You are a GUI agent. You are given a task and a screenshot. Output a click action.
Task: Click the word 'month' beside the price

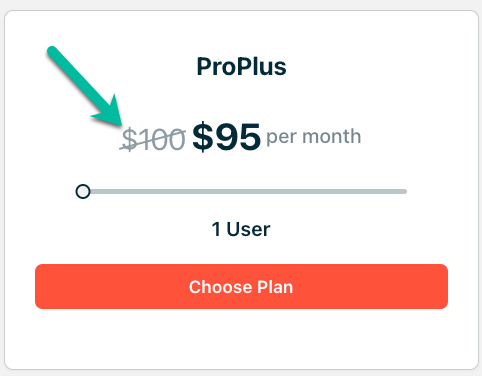[332, 137]
